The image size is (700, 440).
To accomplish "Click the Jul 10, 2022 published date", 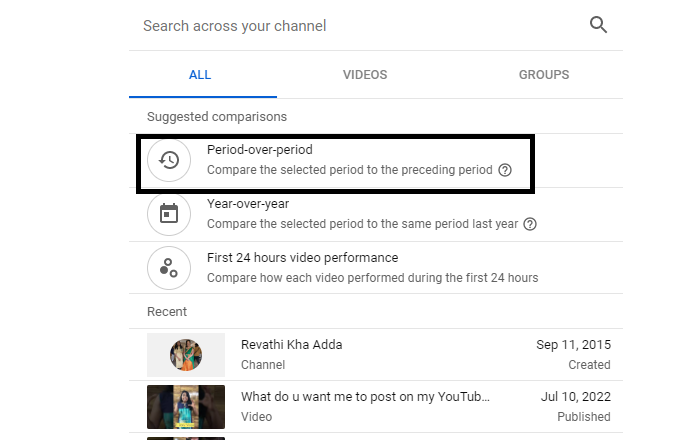I will [x=574, y=397].
